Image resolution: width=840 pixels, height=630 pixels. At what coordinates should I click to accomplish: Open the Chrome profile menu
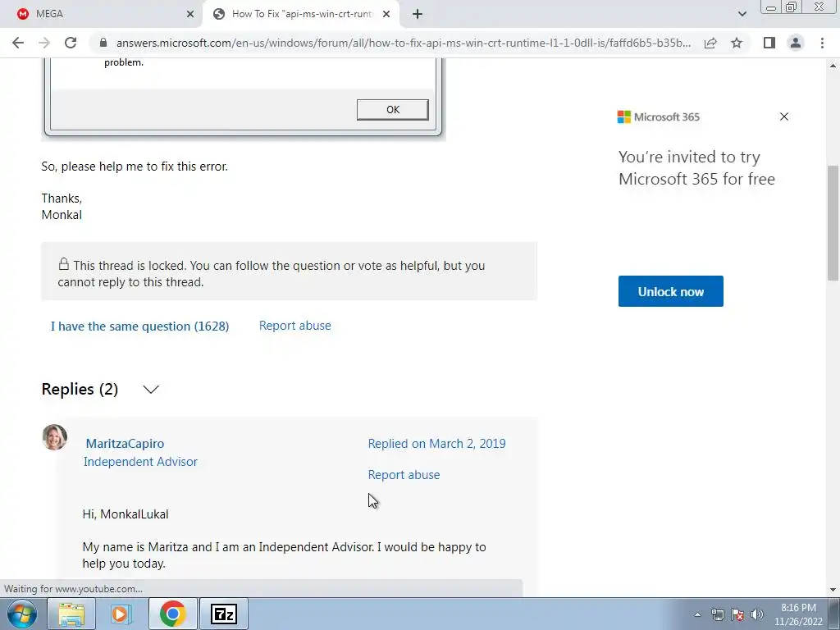click(x=796, y=43)
